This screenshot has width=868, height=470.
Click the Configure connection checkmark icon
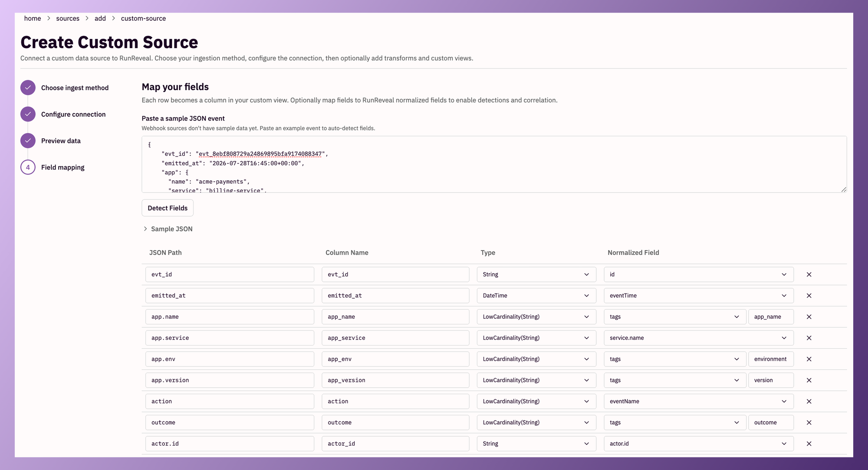point(28,114)
